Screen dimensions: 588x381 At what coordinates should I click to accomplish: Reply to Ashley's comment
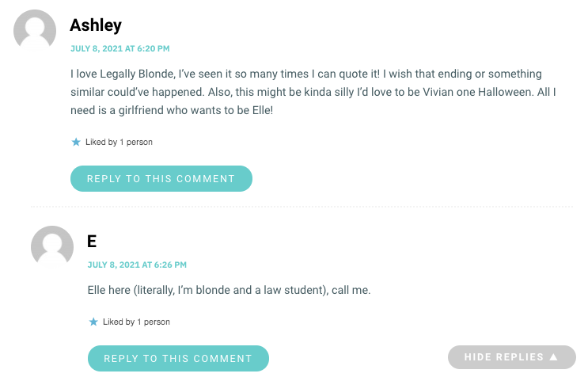click(161, 179)
